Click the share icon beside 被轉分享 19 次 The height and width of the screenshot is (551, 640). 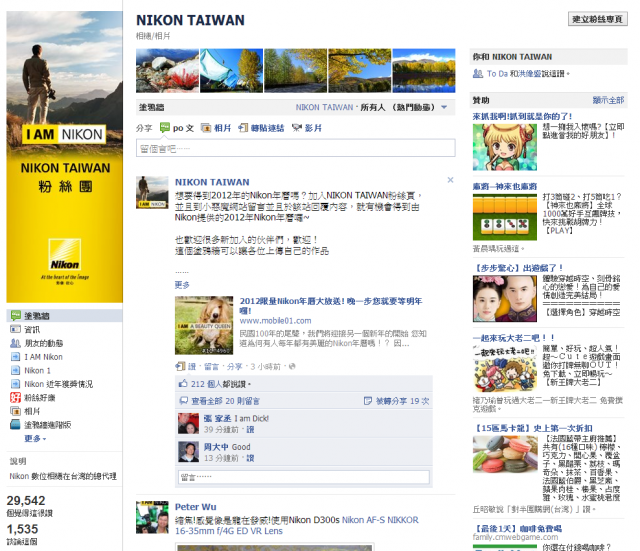pos(368,401)
